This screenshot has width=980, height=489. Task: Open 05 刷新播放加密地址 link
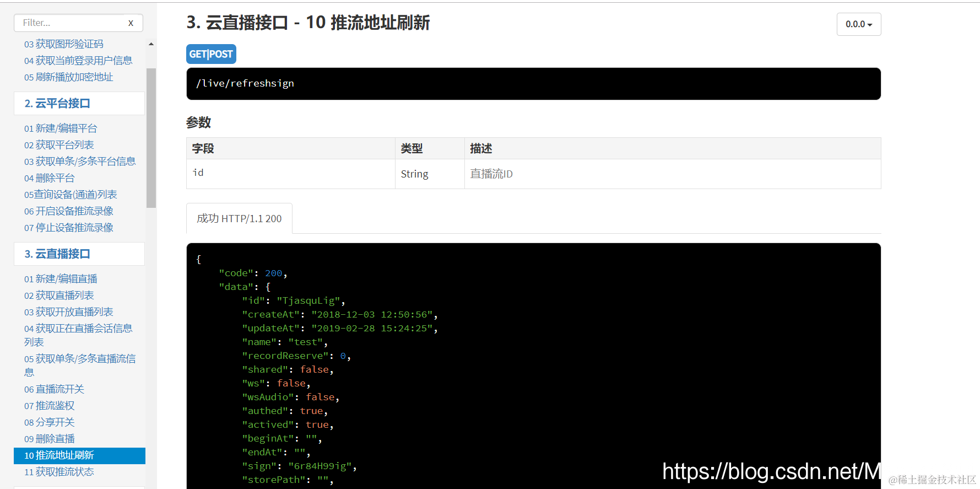[x=69, y=77]
